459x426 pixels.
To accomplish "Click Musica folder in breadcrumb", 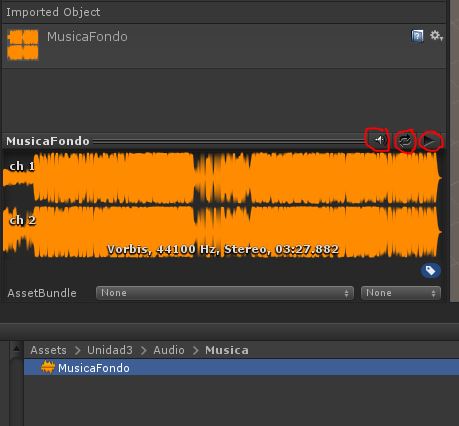I will (x=227, y=350).
